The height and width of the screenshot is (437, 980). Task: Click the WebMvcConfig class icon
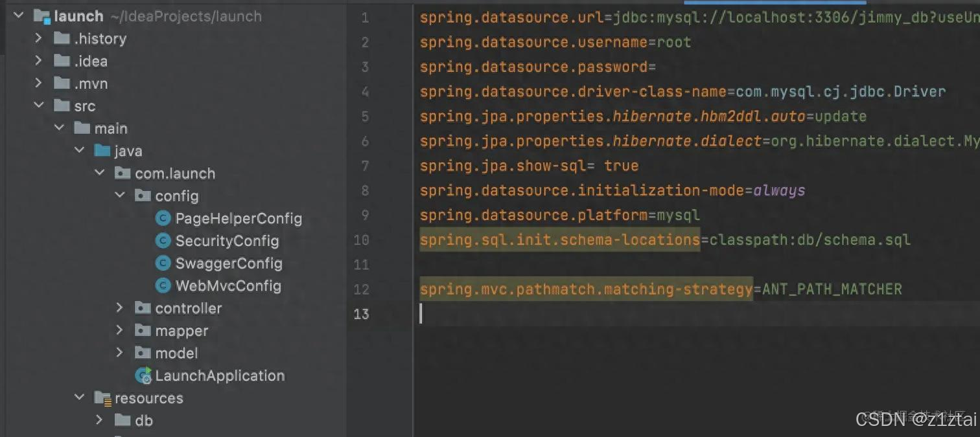163,286
